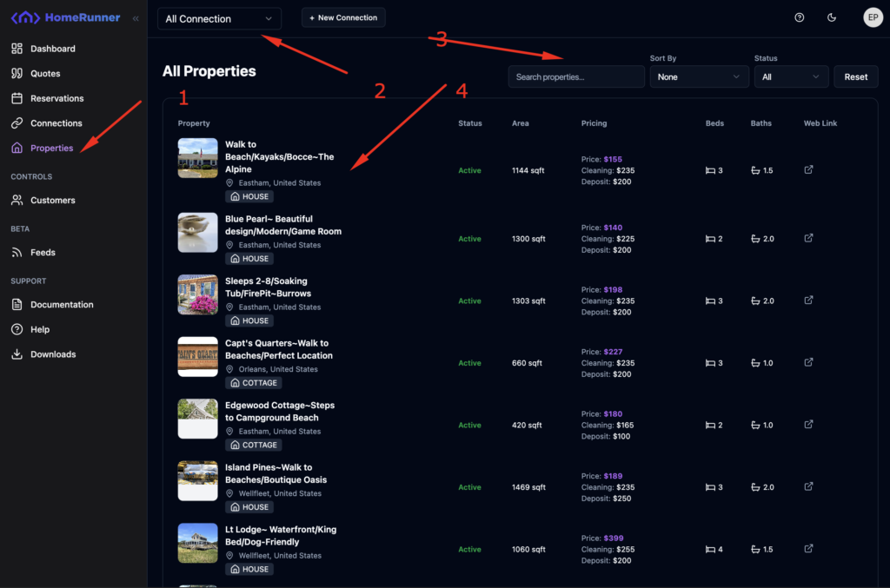Toggle dark mode with moon icon
The height and width of the screenshot is (588, 890).
point(832,18)
